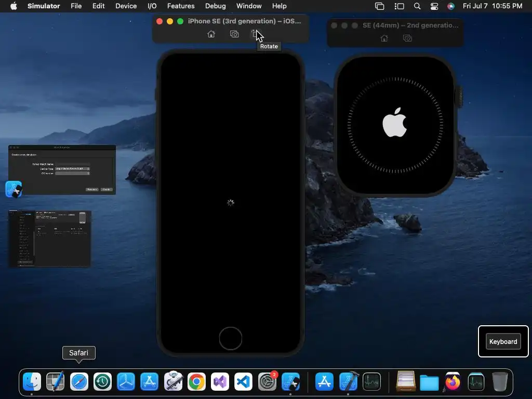This screenshot has width=532, height=399.
Task: Click the date and time in menu bar
Action: pyautogui.click(x=493, y=6)
